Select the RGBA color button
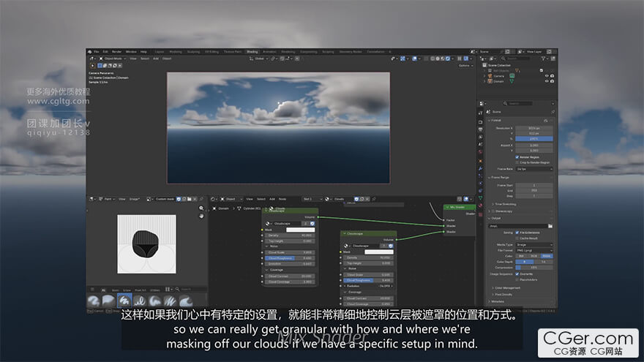This screenshot has height=362, width=644. coord(547,256)
